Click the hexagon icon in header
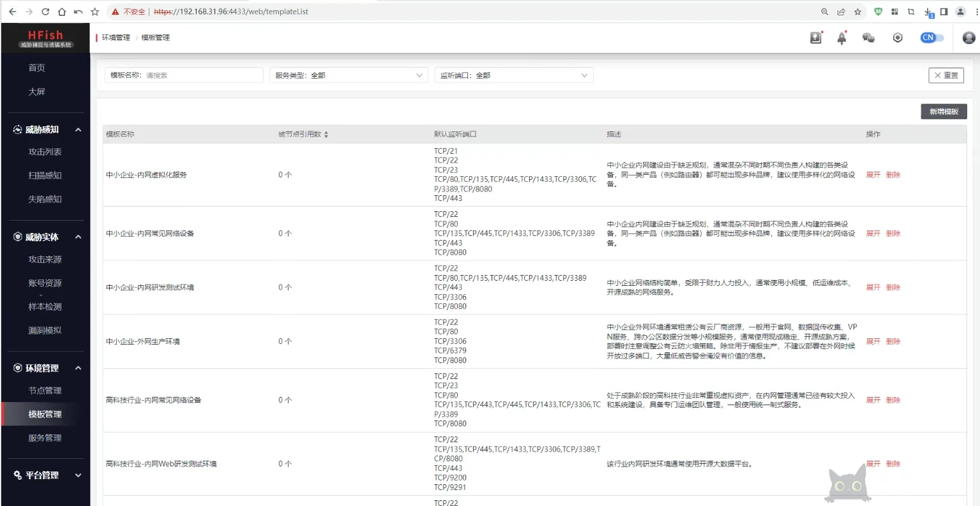Image resolution: width=980 pixels, height=506 pixels. tap(898, 38)
